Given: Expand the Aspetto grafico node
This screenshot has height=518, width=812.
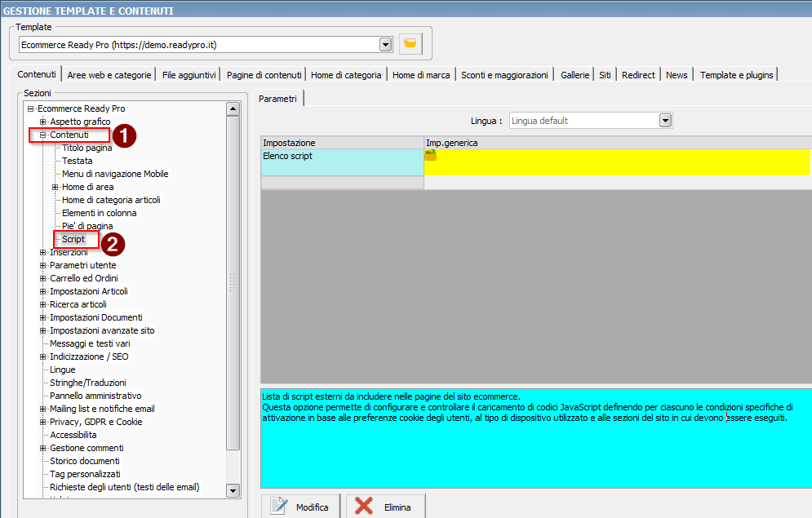Looking at the screenshot, I should point(43,122).
